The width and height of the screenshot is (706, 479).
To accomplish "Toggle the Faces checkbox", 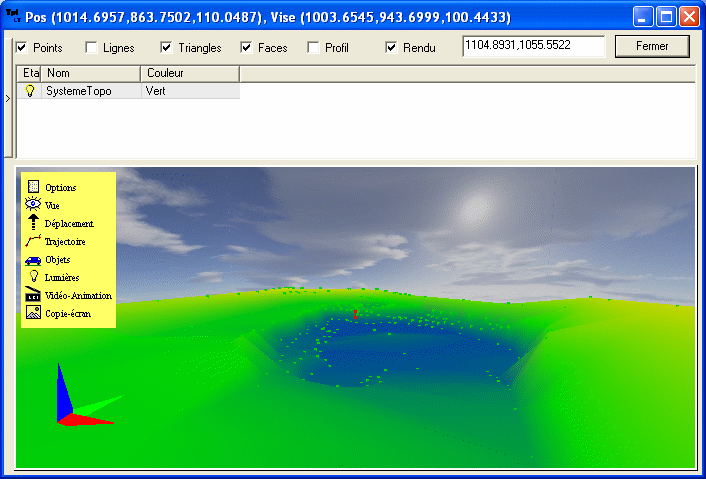I will point(247,48).
